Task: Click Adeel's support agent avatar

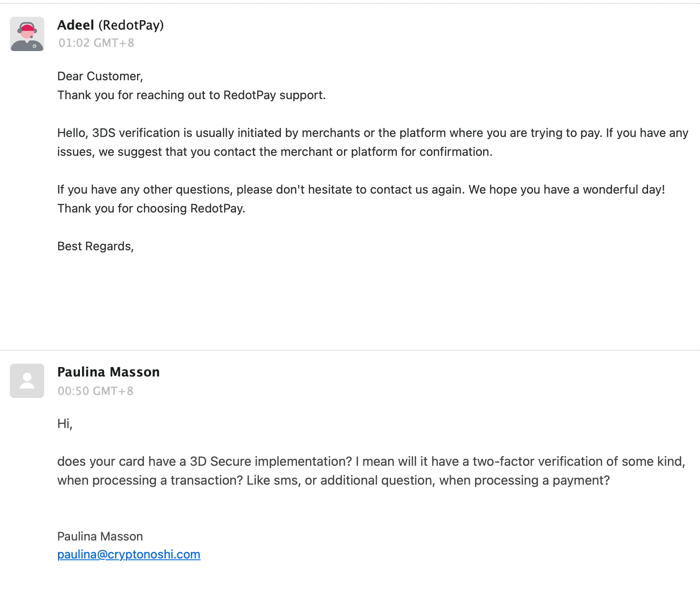Action: pos(27,34)
